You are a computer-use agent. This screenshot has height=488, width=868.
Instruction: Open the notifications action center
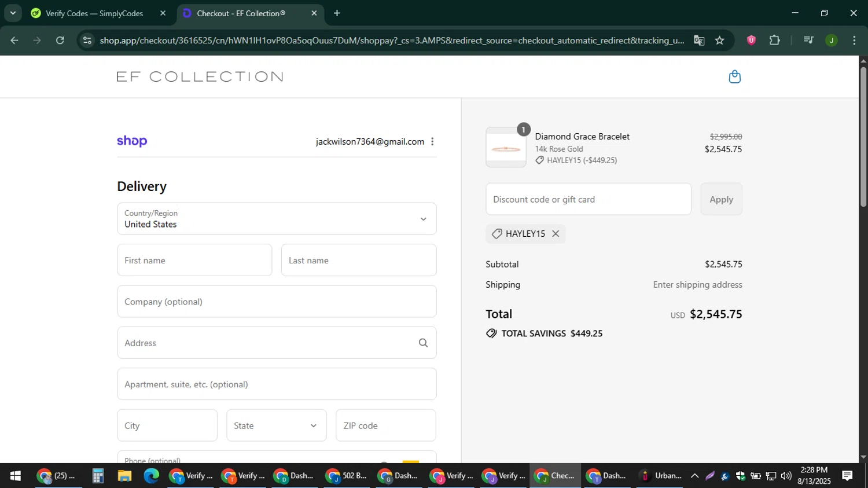pyautogui.click(x=848, y=476)
